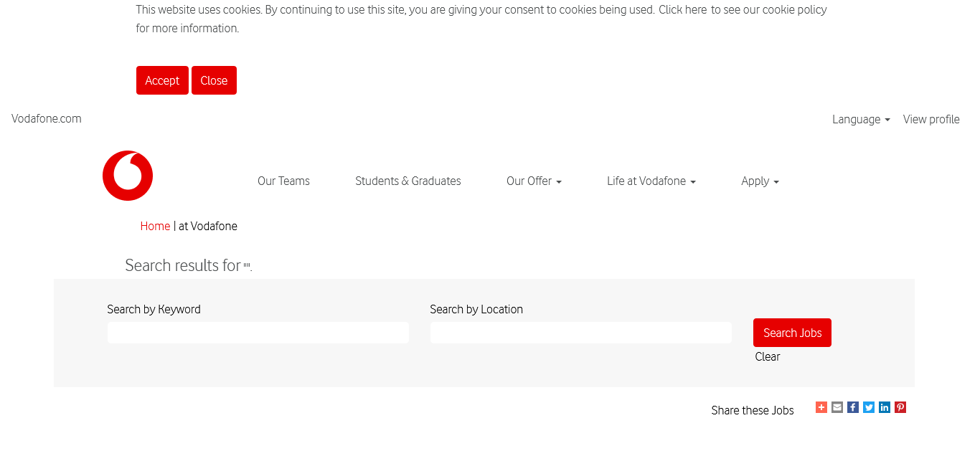Share these jobs on LinkedIn
Viewport: 980px width, 461px height.
(885, 407)
